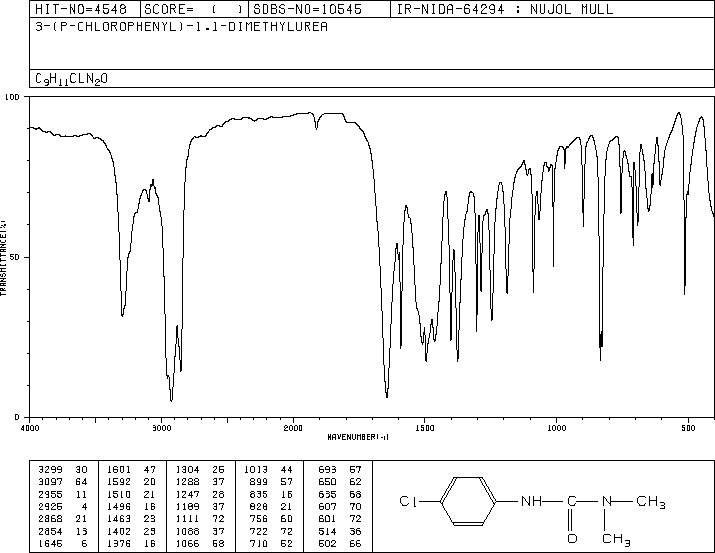
Task: Click the 100 transmittance axis label
Action: pyautogui.click(x=12, y=97)
